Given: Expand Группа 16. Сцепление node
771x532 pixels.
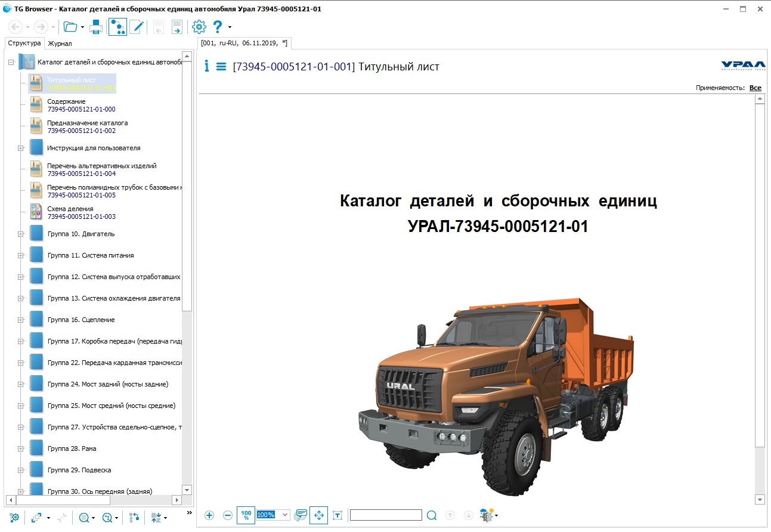Looking at the screenshot, I should [x=20, y=320].
